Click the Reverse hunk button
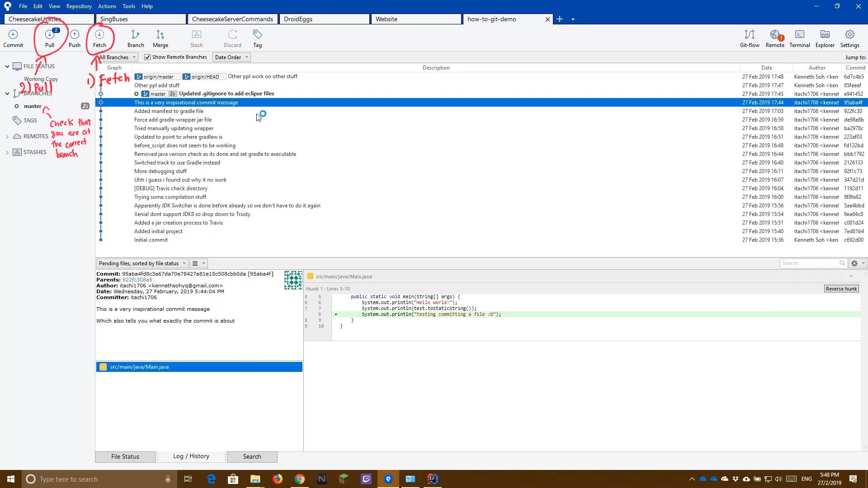 tap(841, 288)
